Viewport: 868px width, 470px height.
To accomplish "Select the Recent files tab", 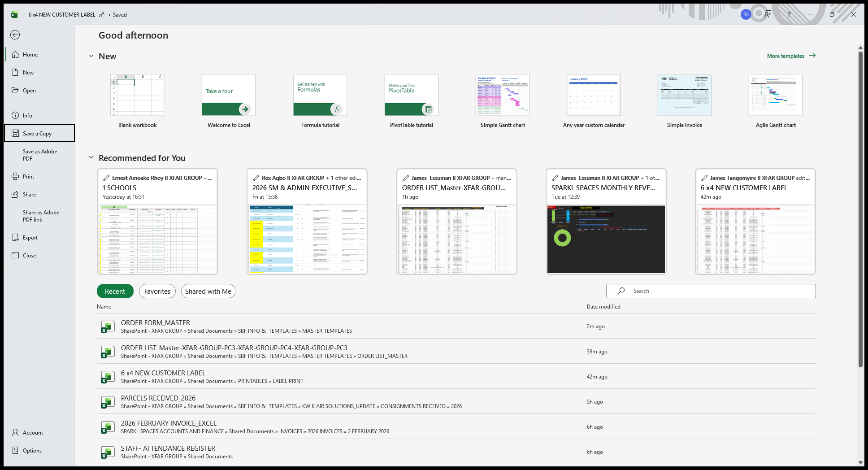I will (115, 292).
